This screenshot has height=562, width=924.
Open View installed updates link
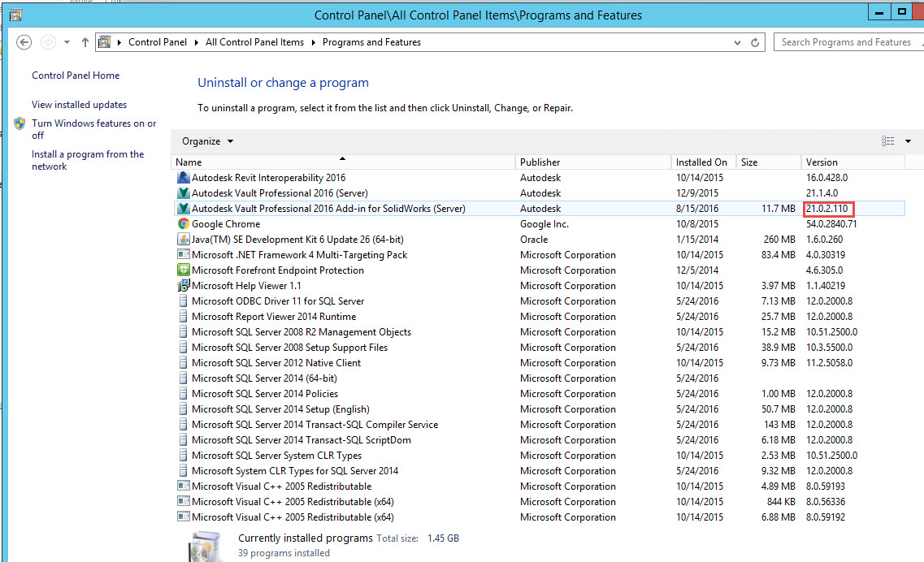[79, 105]
